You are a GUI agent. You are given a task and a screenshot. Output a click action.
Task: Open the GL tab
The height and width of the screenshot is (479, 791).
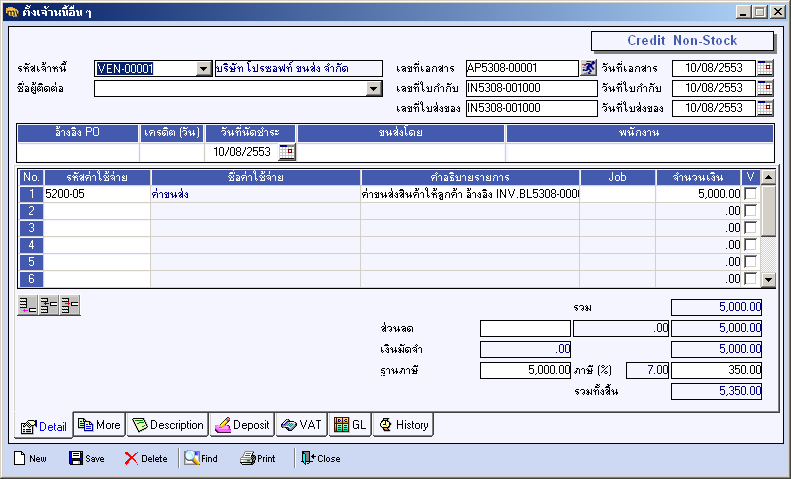click(x=350, y=425)
